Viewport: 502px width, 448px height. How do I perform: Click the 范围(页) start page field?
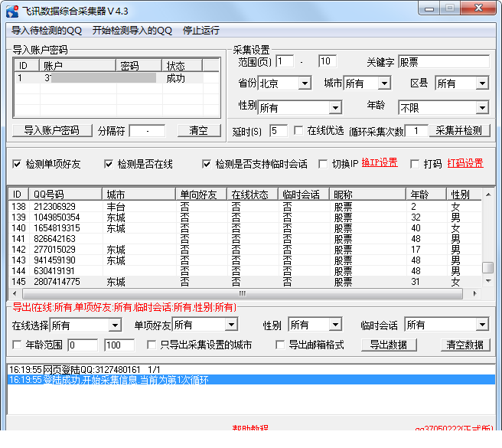point(285,61)
